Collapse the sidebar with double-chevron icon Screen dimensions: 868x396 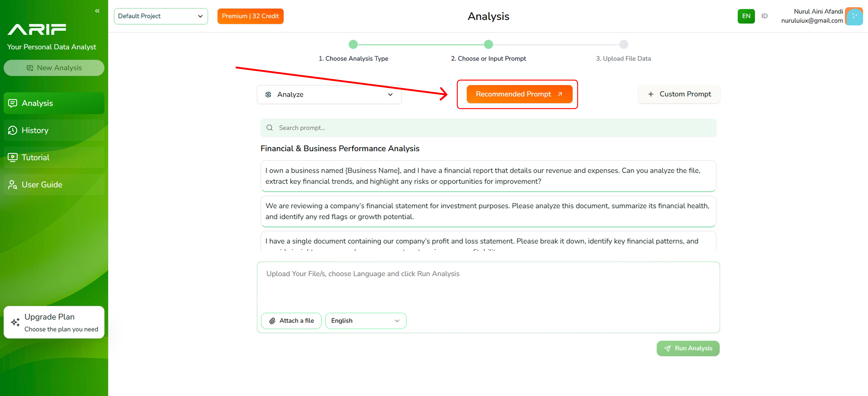(x=97, y=11)
